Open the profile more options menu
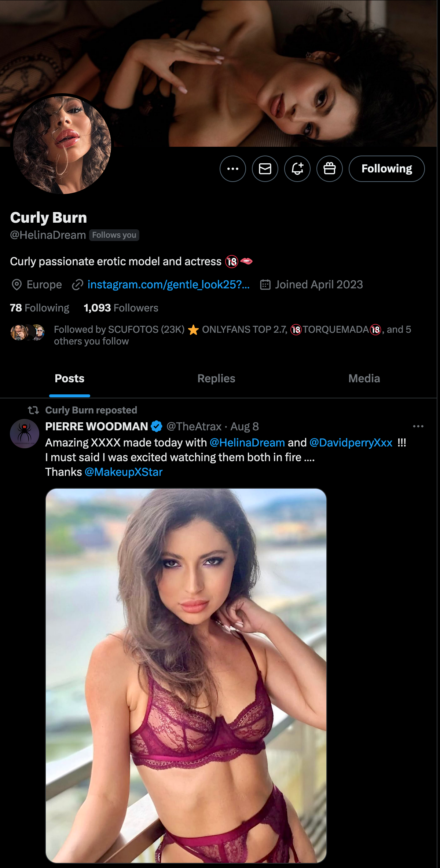The height and width of the screenshot is (868, 440). tap(233, 169)
